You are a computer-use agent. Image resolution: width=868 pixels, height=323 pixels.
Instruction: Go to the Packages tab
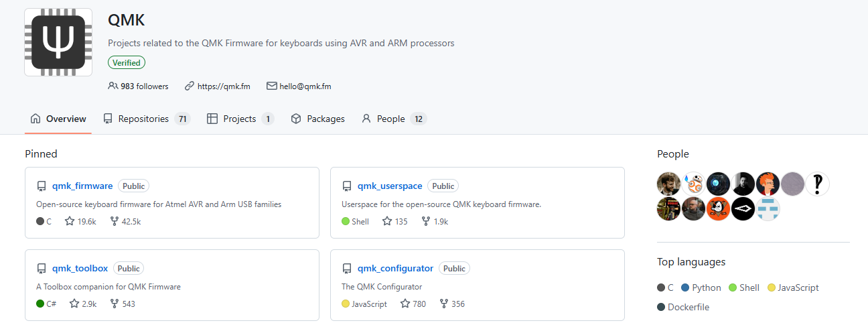click(317, 119)
